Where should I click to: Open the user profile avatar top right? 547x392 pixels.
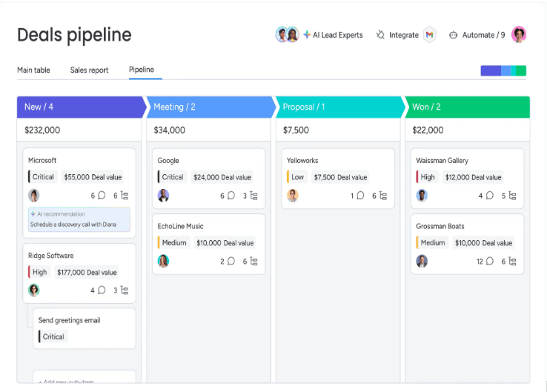coord(519,35)
